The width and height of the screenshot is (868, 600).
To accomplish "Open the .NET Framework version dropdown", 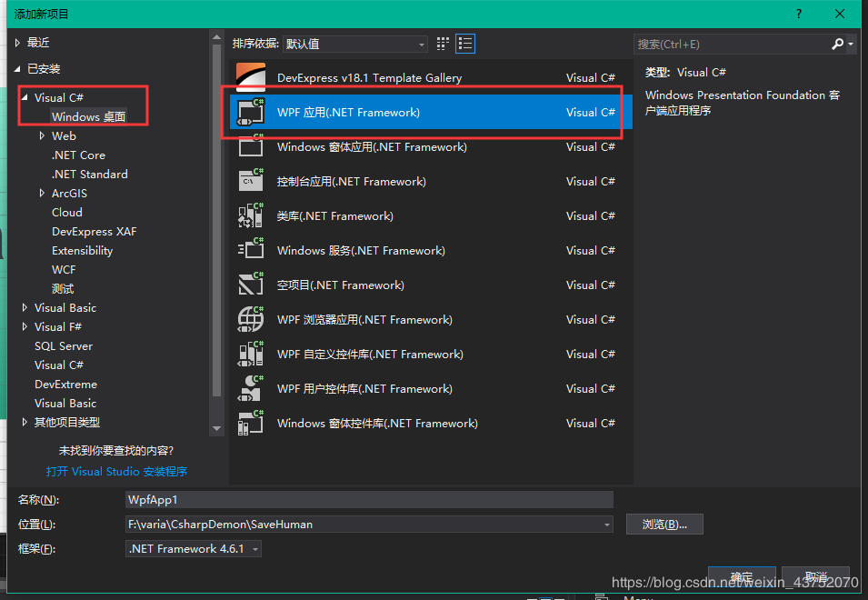I will (x=194, y=548).
